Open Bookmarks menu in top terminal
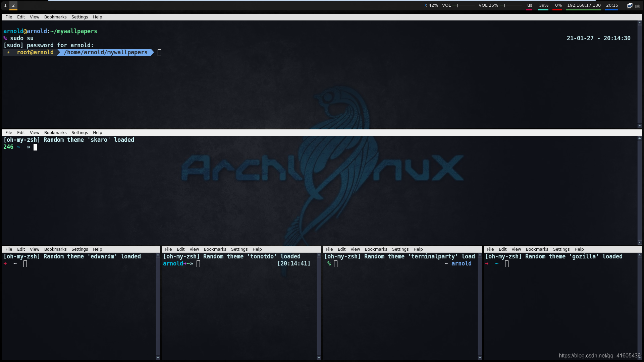 pos(55,17)
